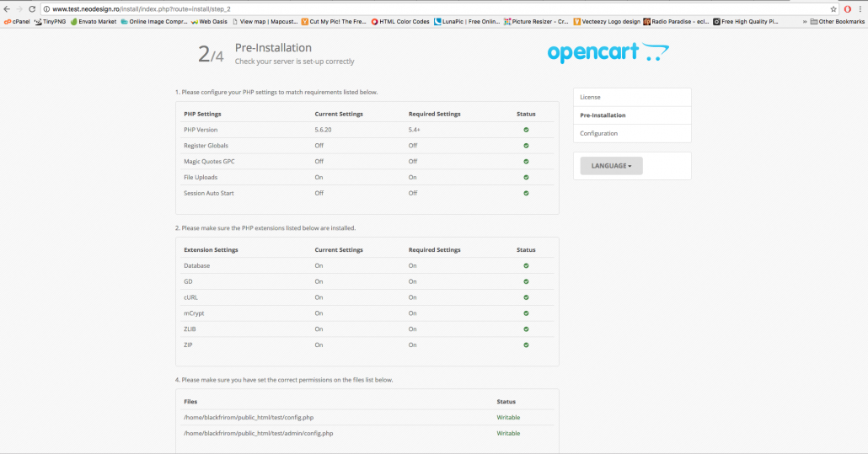
Task: Open the HTML Color Codes bookmark
Action: pos(400,21)
